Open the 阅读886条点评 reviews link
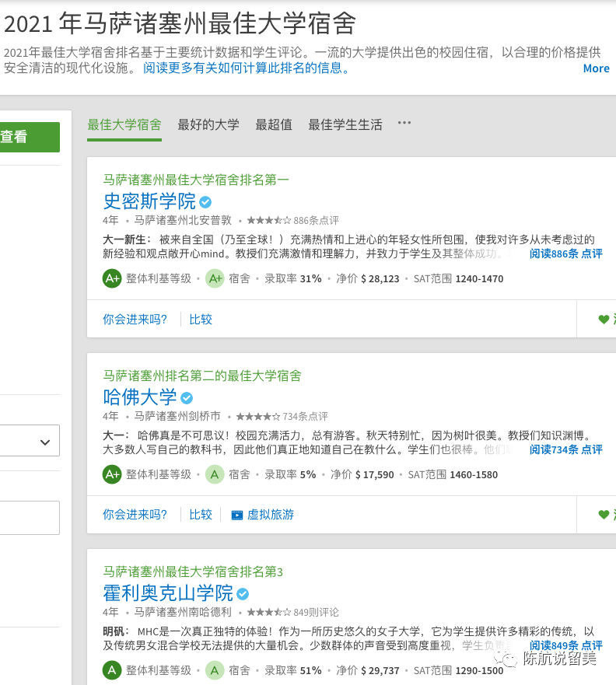616x685 pixels. pos(565,253)
